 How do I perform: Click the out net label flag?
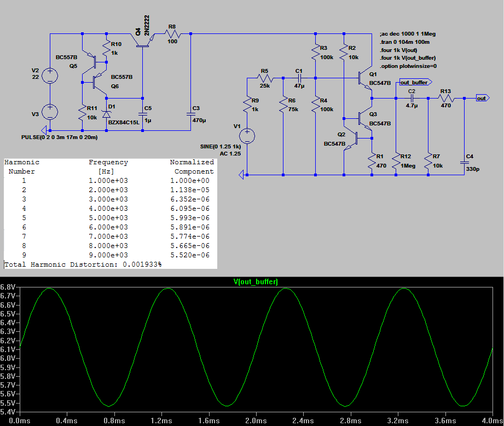(483, 99)
